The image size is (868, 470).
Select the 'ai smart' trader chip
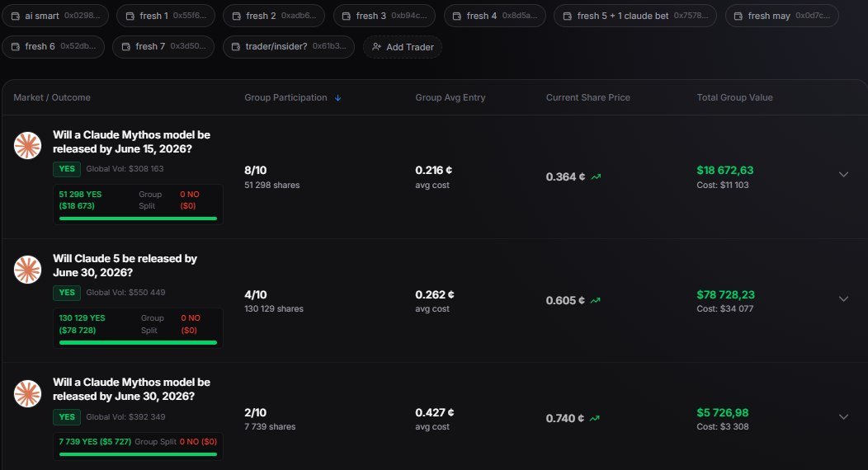point(55,16)
